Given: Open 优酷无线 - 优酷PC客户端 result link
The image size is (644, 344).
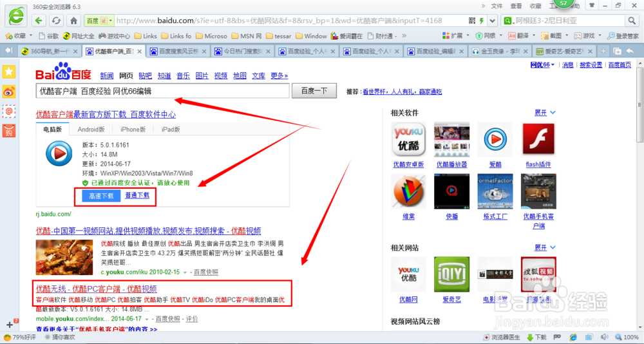Looking at the screenshot, I should (97, 289).
